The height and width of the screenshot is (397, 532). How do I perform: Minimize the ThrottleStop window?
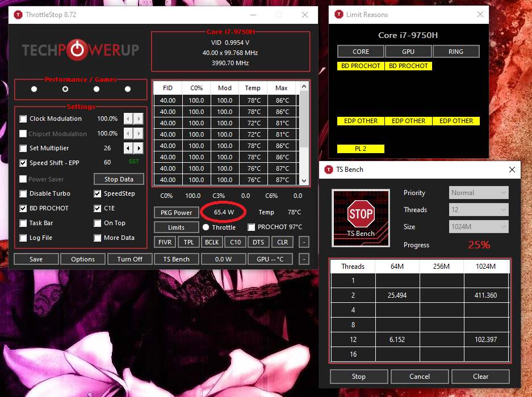coord(253,15)
